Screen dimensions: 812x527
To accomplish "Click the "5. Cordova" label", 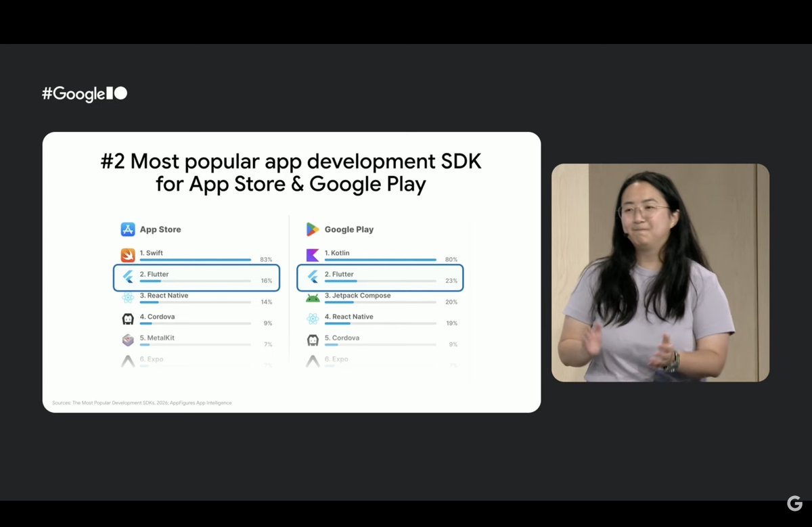I will point(342,338).
